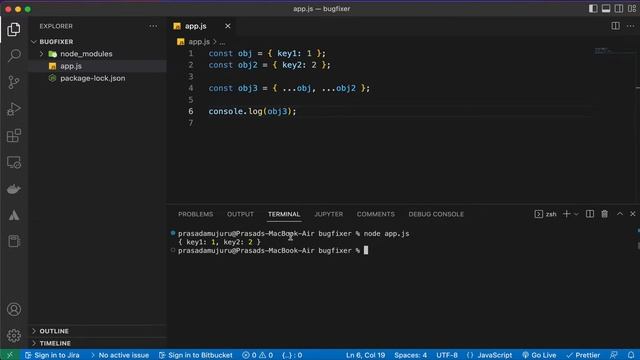
Task: Click No active issue status item
Action: [120, 355]
